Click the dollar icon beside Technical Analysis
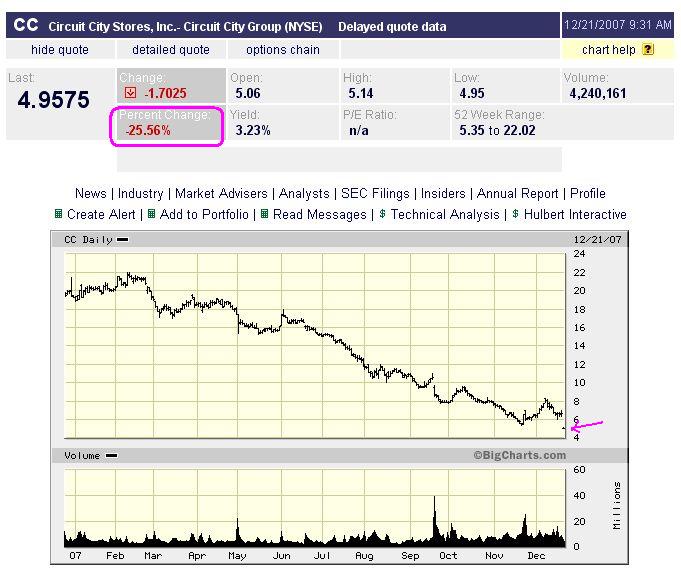 (382, 214)
